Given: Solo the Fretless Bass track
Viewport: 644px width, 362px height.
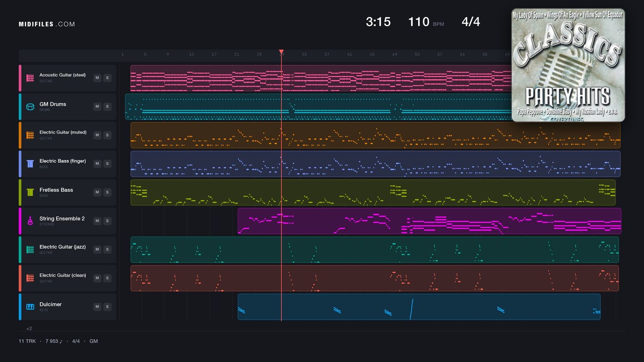Looking at the screenshot, I should [x=107, y=192].
